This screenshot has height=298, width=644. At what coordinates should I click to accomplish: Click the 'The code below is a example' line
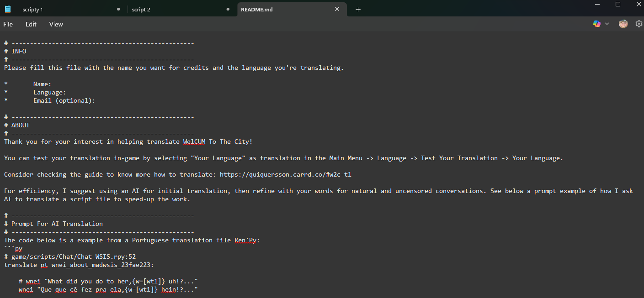click(132, 240)
